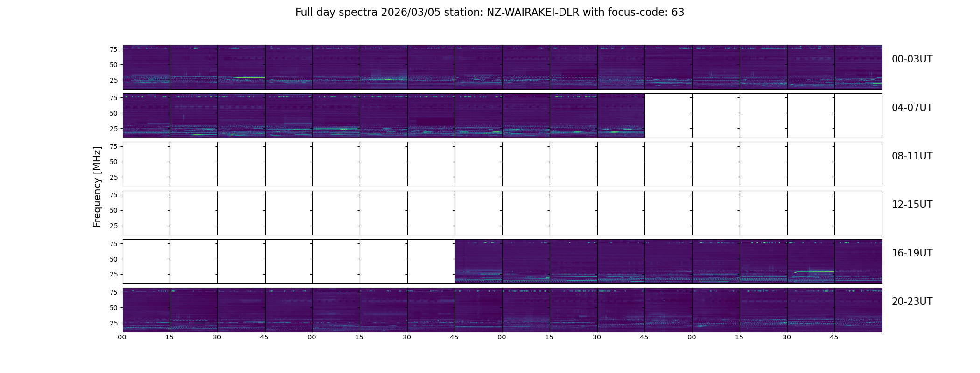980x373 pixels.
Task: Click the 50 MHz tick label of 20-23UT row
Action: coord(113,308)
